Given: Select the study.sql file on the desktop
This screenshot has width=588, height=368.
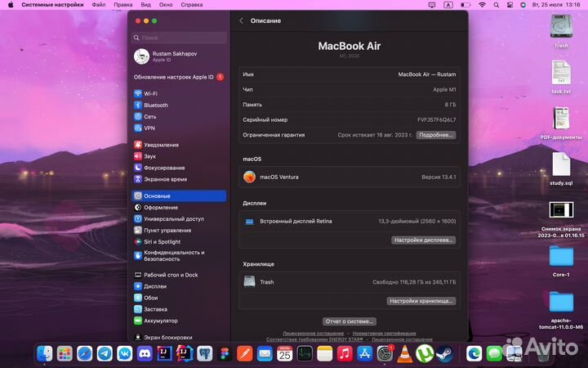Looking at the screenshot, I should point(561,168).
